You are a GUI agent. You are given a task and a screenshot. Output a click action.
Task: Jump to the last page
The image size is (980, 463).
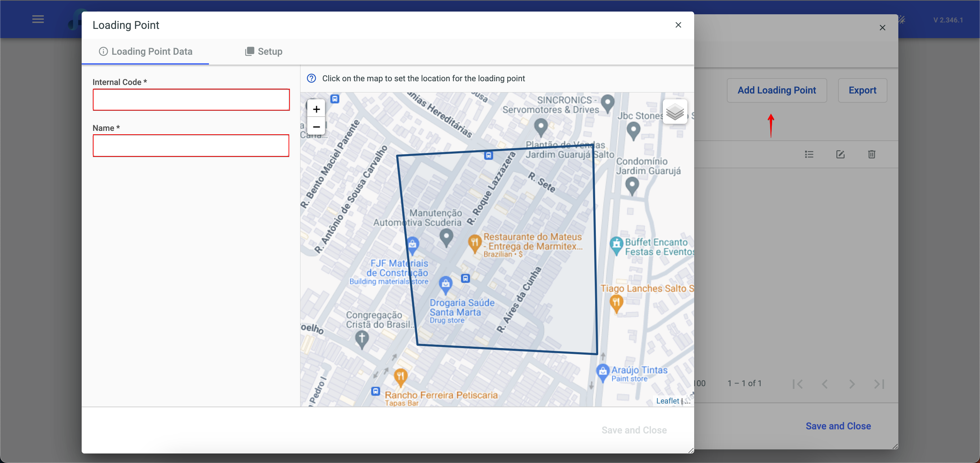879,384
